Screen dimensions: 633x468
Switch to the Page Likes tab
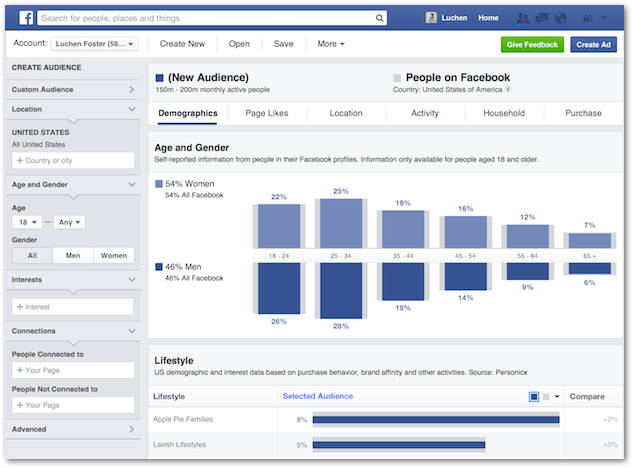click(x=267, y=113)
